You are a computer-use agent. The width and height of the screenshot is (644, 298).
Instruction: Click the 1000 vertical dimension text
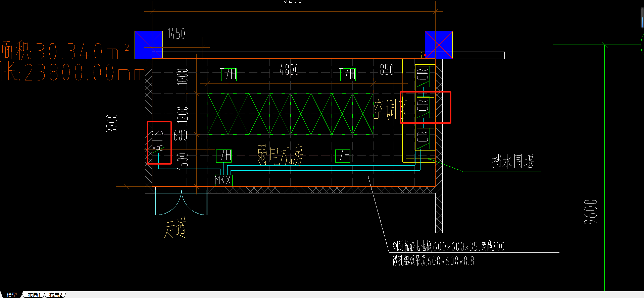pos(182,77)
